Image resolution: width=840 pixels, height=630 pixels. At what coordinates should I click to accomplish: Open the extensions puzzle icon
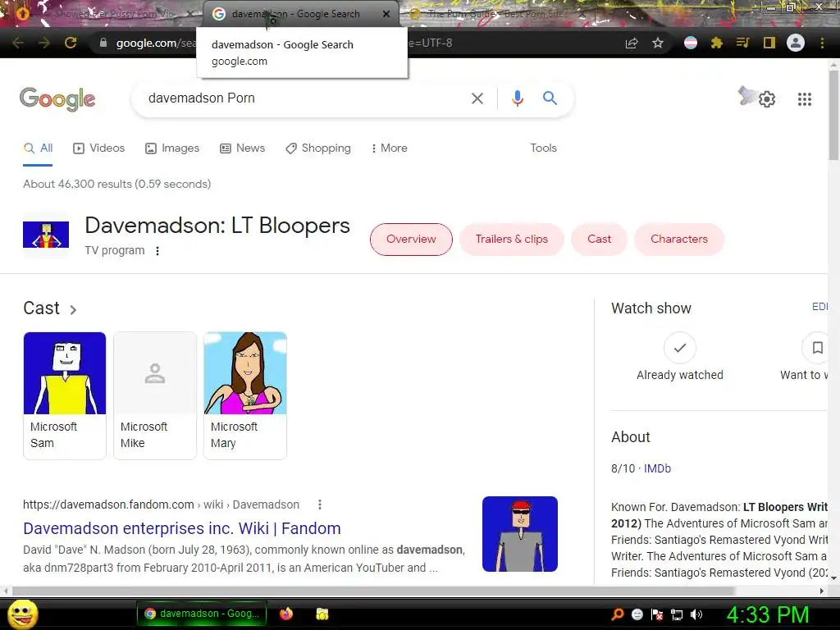coord(717,43)
